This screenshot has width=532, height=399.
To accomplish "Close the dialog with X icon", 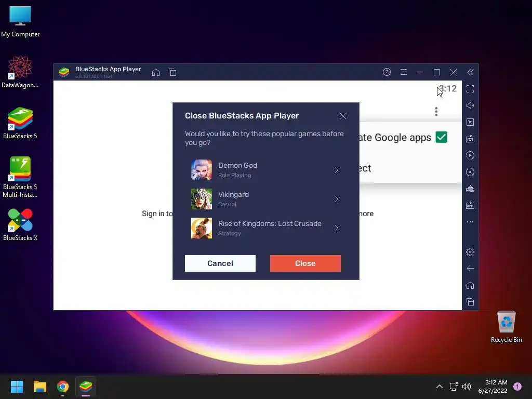I will 343,116.
